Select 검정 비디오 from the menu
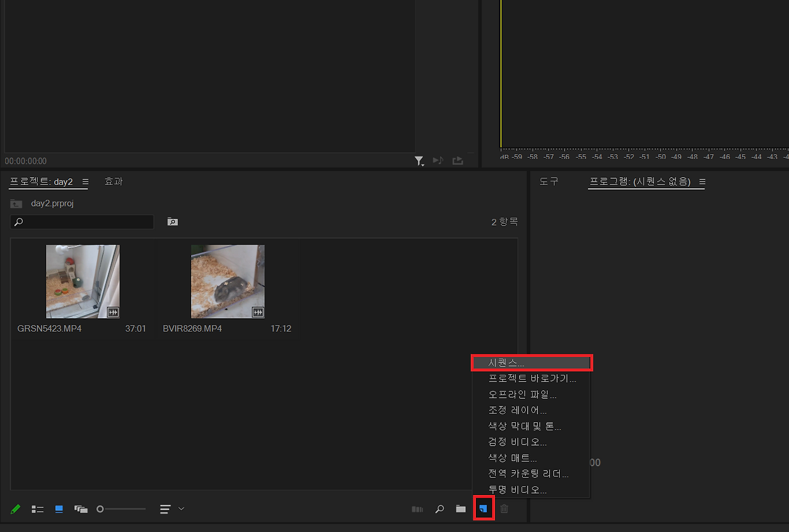 [531, 441]
